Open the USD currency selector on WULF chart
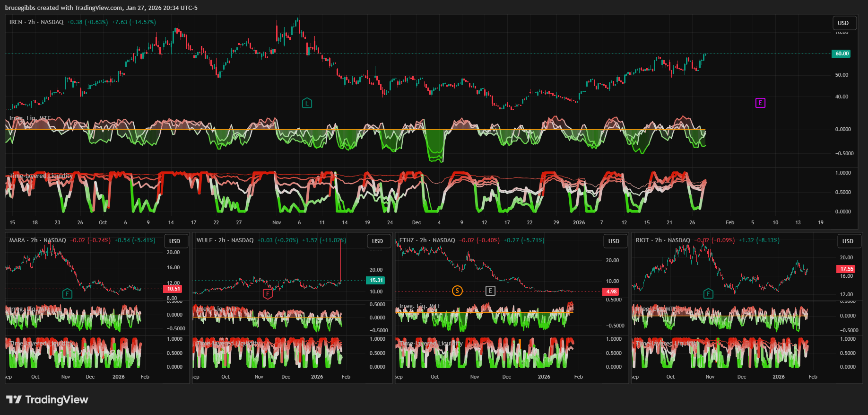Viewport: 868px width, 415px height. [x=377, y=241]
